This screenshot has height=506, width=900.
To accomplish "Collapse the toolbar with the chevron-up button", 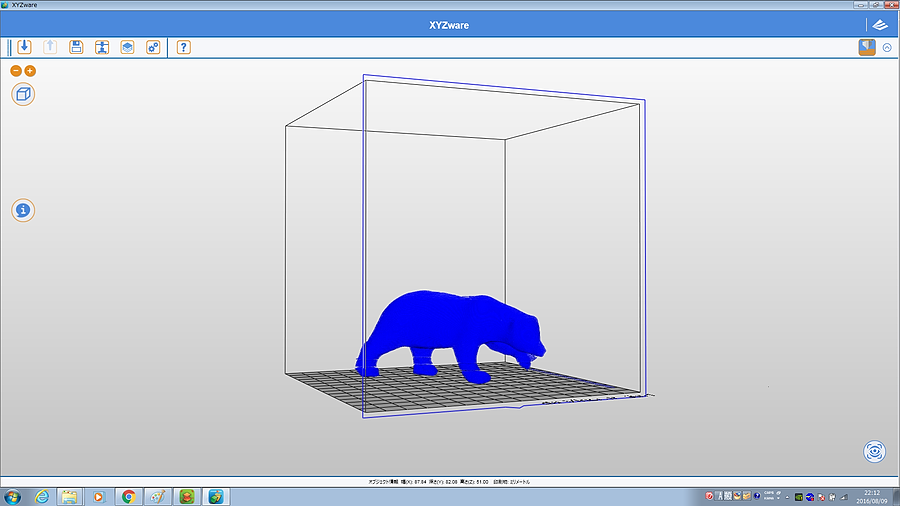I will [887, 47].
